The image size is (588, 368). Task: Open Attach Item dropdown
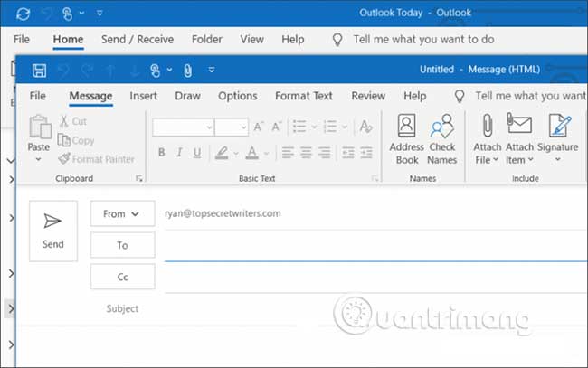click(x=519, y=139)
